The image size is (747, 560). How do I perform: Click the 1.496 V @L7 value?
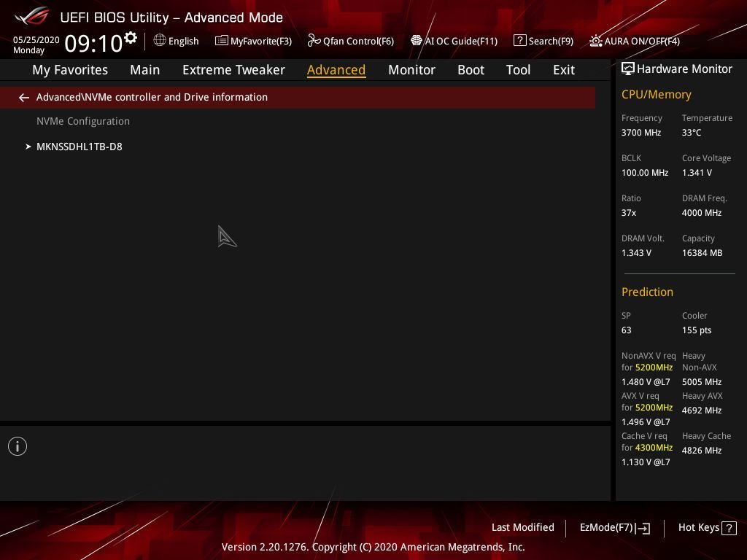click(x=646, y=422)
